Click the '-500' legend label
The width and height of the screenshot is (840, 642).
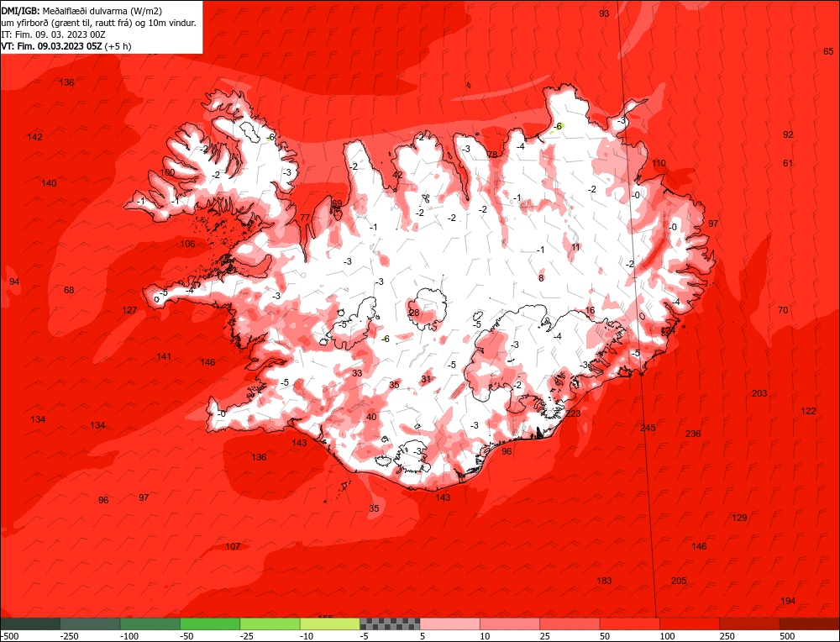(x=9, y=636)
